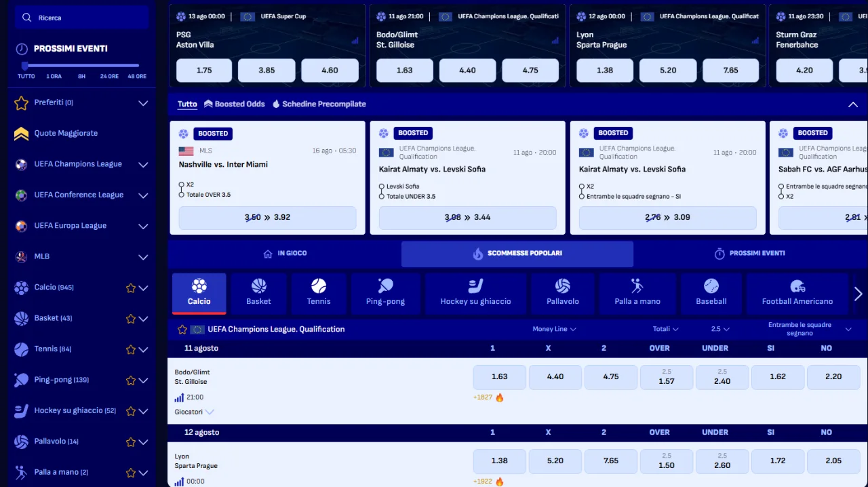Set time slider to 48 ORE
The width and height of the screenshot is (868, 487).
pos(137,77)
